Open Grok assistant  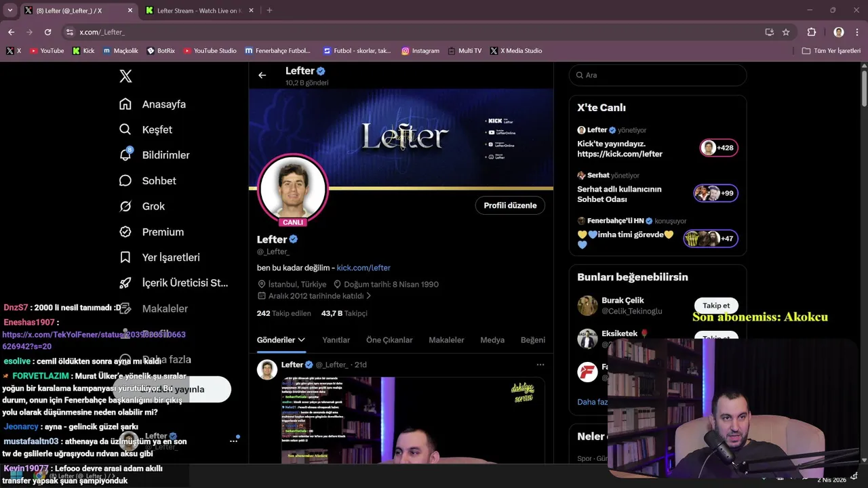pyautogui.click(x=142, y=206)
